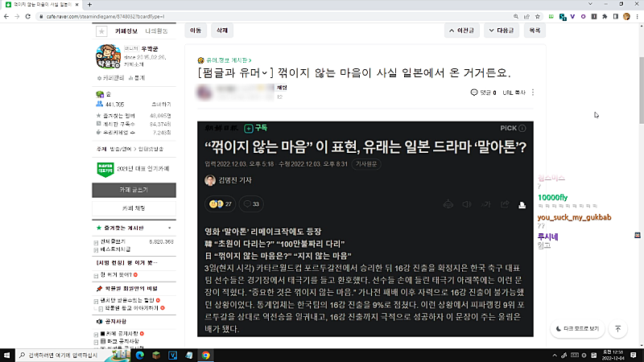Go back to the previous browser page

pyautogui.click(x=6, y=16)
